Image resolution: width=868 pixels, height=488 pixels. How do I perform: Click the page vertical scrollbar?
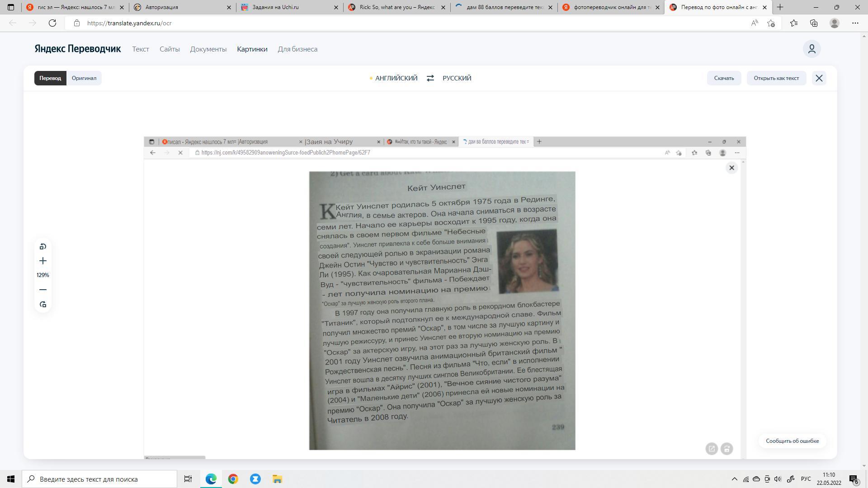864,250
